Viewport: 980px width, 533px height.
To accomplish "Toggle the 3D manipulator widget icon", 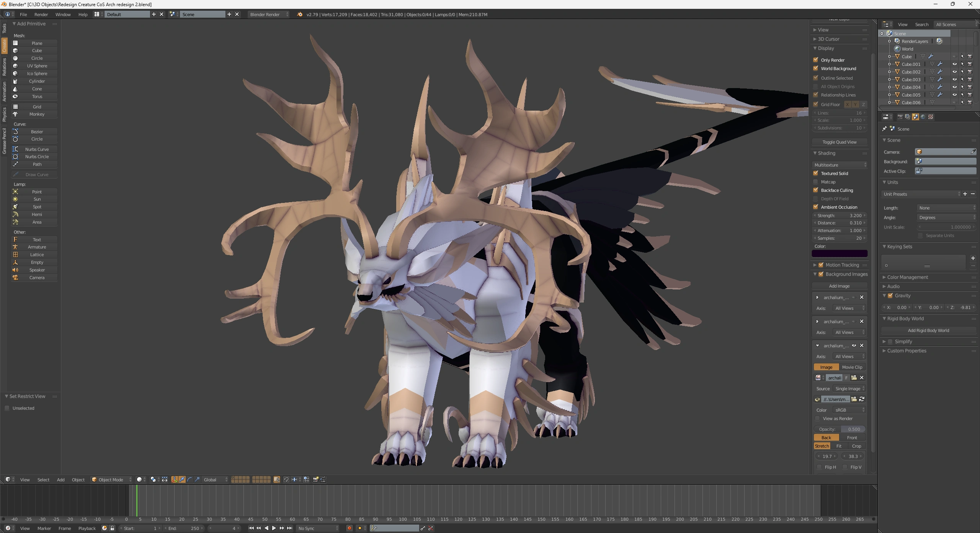I will pyautogui.click(x=175, y=479).
